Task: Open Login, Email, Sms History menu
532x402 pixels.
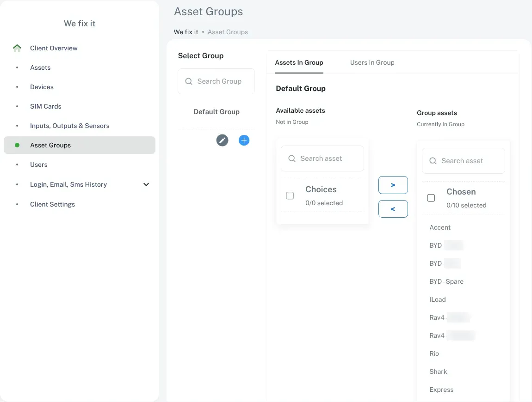Action: click(68, 184)
